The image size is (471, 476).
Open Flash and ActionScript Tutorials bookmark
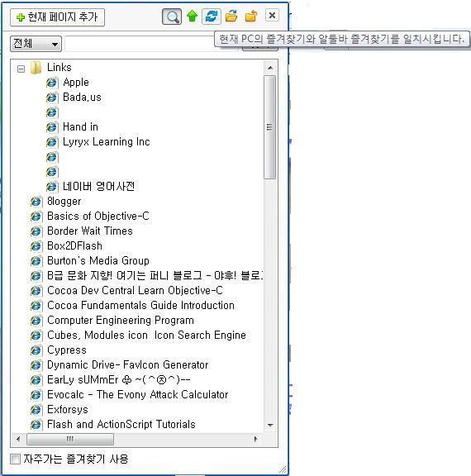click(x=121, y=425)
